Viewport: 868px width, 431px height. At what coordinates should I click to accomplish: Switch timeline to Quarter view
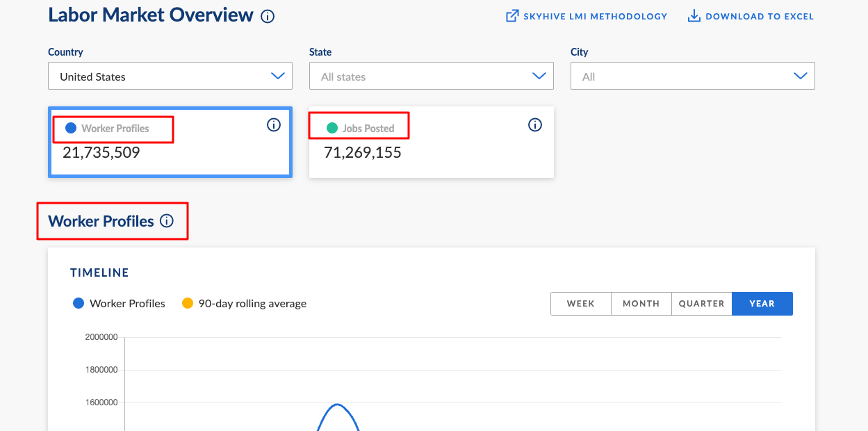coord(701,304)
